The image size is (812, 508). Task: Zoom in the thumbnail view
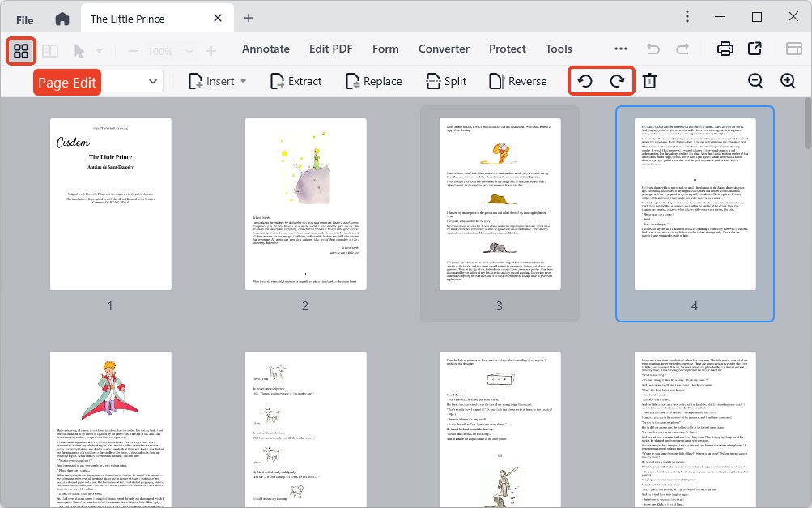[x=786, y=81]
